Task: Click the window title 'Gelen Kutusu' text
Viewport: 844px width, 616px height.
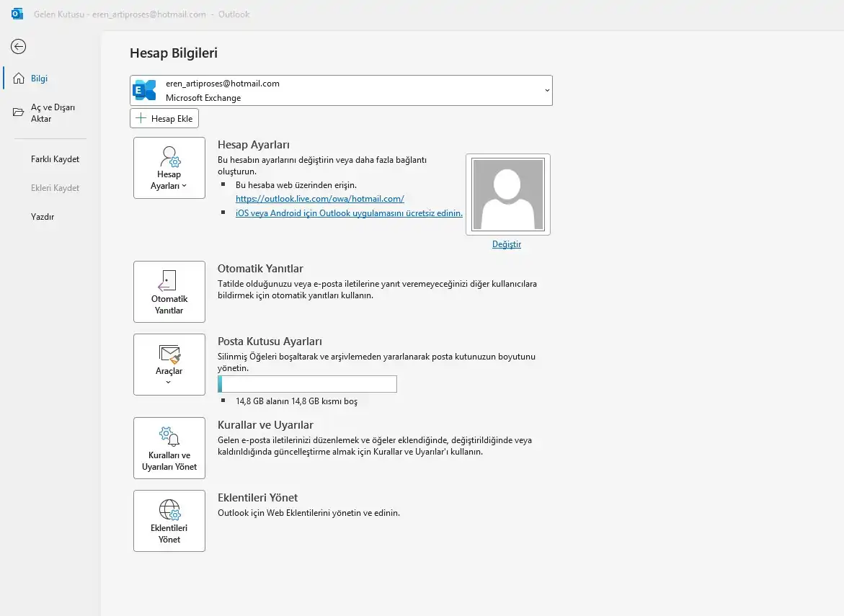Action: tap(58, 14)
